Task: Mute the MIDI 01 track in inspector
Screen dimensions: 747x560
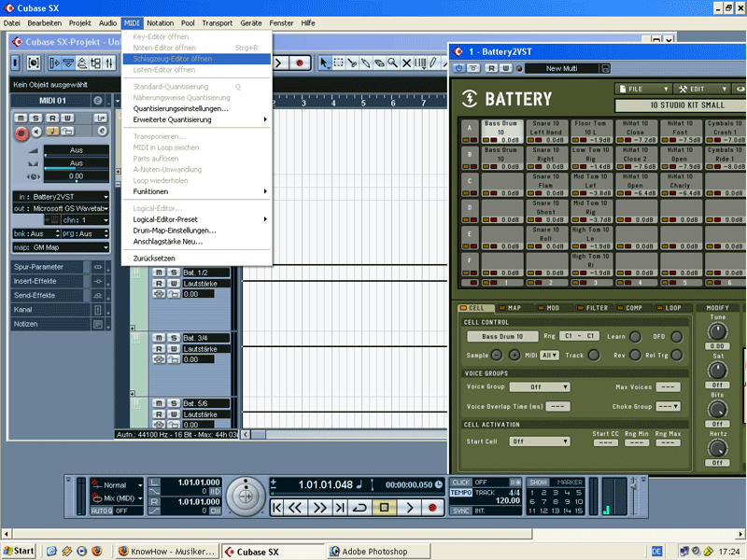Action: pos(21,119)
